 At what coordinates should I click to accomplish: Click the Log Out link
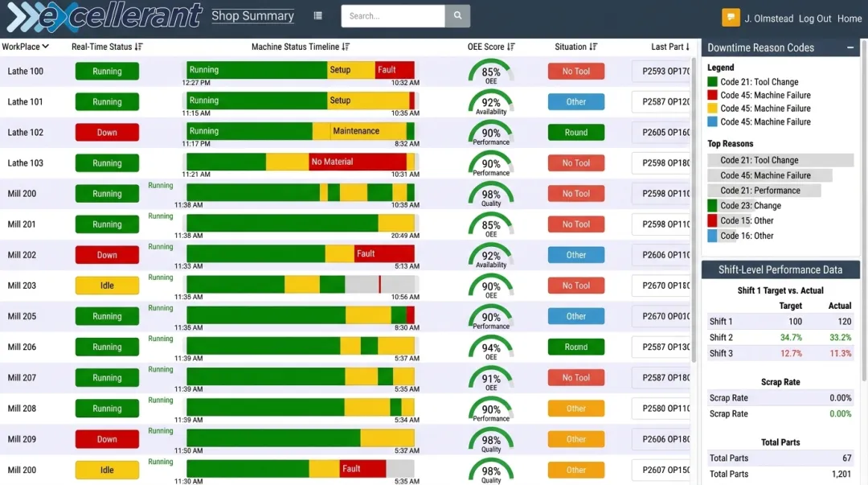[x=815, y=18]
